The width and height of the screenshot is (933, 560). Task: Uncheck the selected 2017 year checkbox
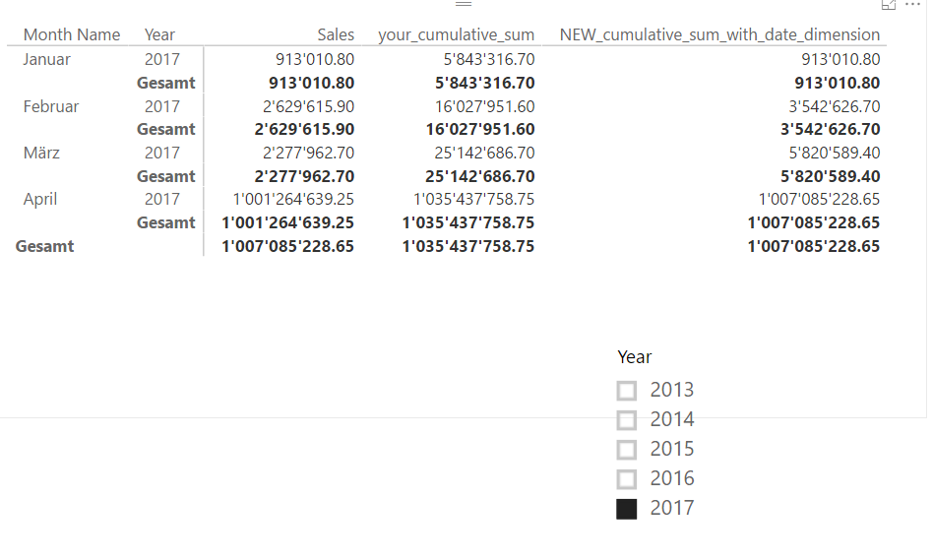click(x=627, y=509)
